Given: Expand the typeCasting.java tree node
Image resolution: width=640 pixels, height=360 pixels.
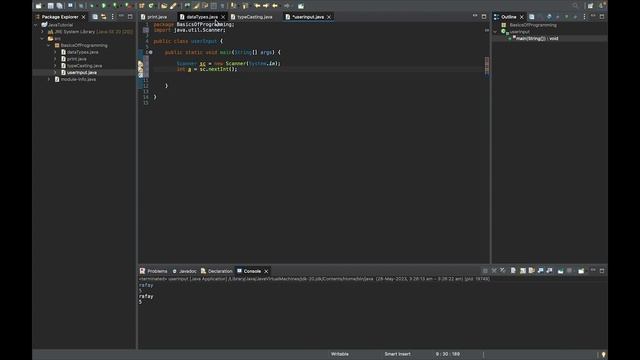Looking at the screenshot, I should pos(56,66).
